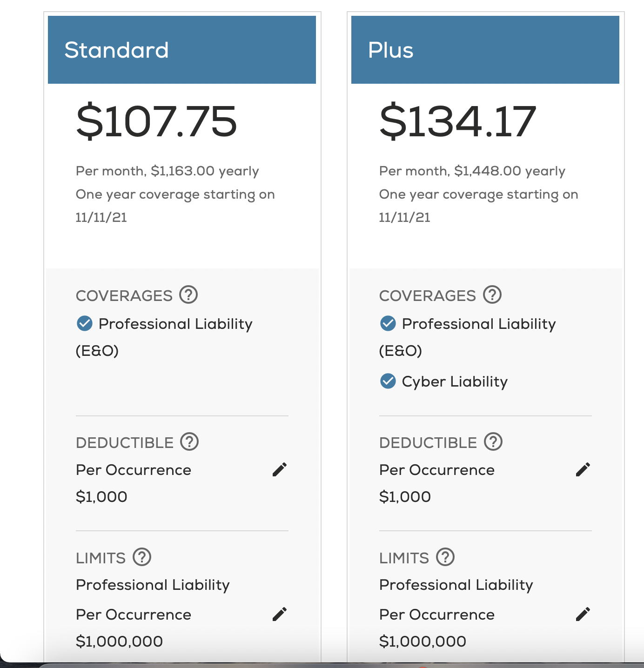Screen dimensions: 644x668
Task: Click Cyber Liability coverage label
Action: (455, 382)
